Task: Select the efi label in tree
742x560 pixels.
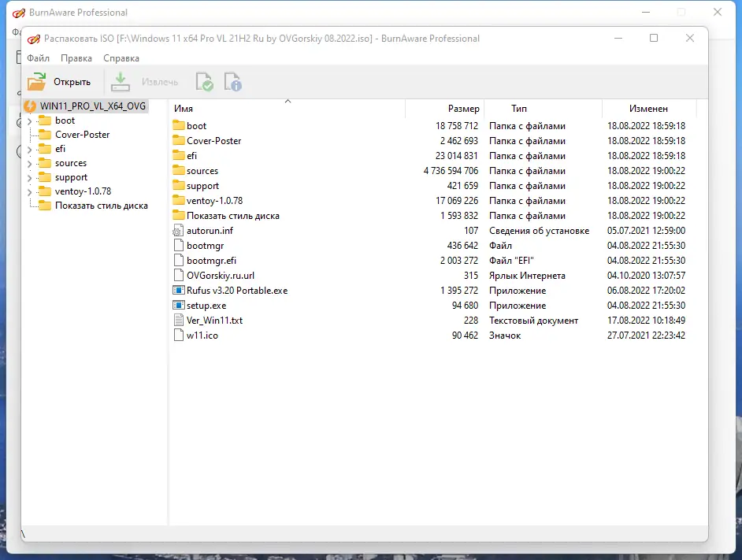Action: pos(60,149)
